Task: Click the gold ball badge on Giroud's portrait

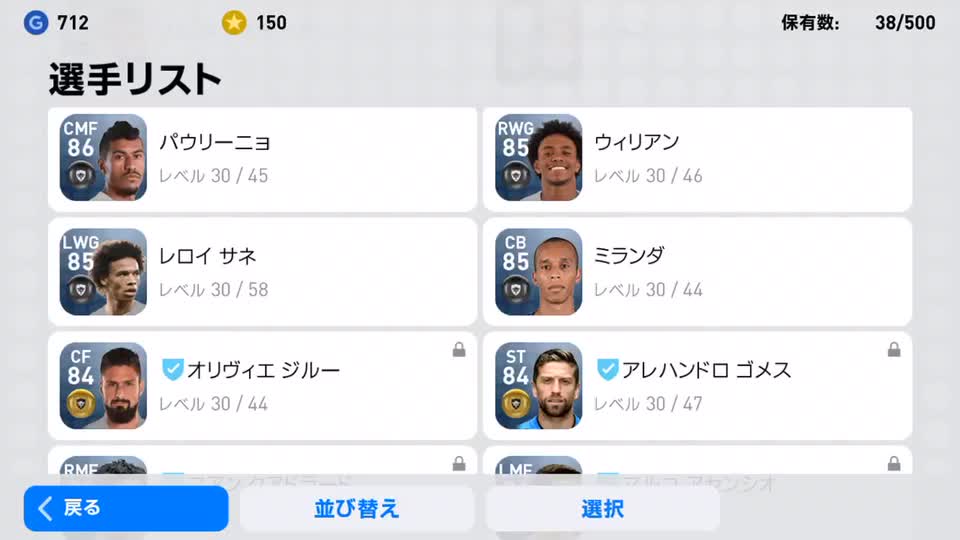Action: [x=81, y=403]
